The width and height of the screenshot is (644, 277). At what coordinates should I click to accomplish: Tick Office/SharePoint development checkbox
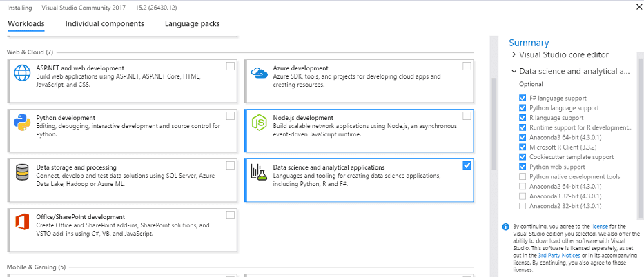pos(231,215)
